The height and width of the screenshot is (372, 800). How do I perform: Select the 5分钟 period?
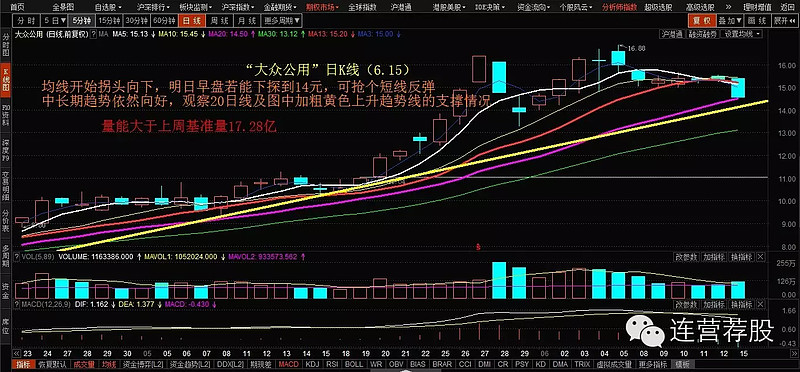(x=82, y=20)
